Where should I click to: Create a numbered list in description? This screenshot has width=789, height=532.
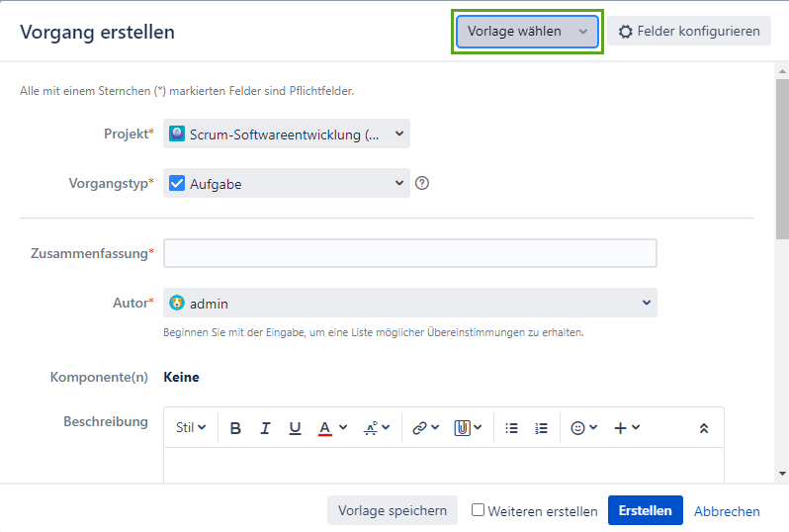541,428
